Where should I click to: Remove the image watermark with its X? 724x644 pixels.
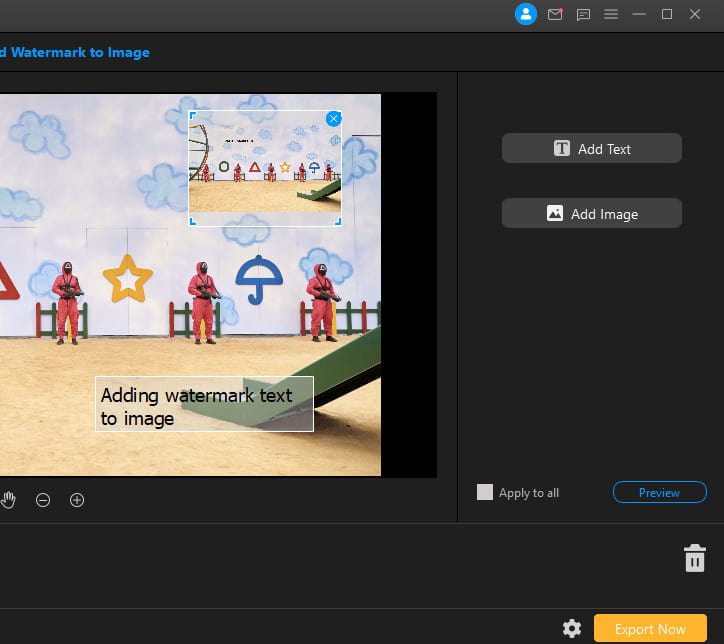(333, 119)
